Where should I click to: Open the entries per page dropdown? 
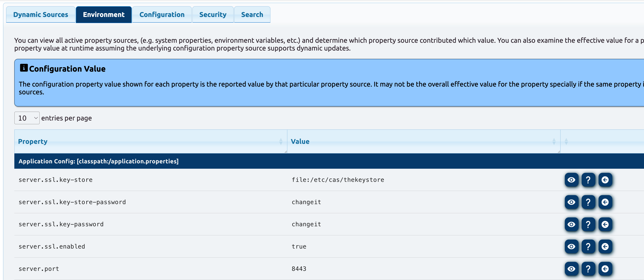(x=27, y=118)
